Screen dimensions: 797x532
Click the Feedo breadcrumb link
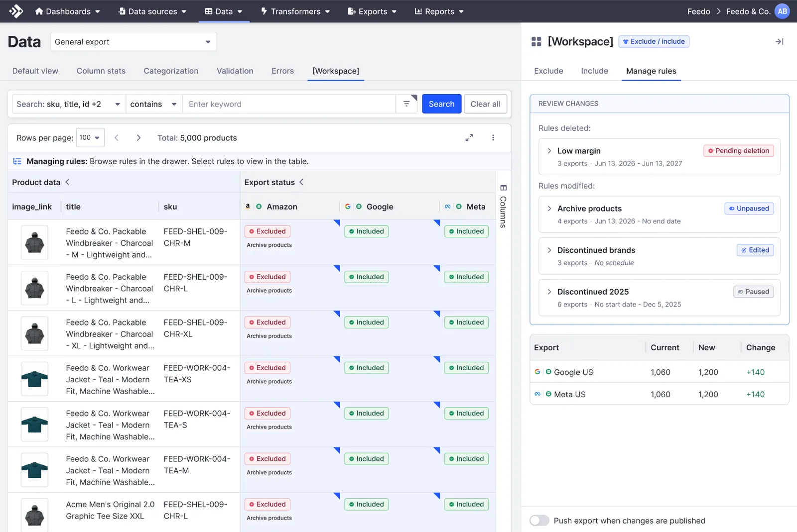[x=698, y=11]
